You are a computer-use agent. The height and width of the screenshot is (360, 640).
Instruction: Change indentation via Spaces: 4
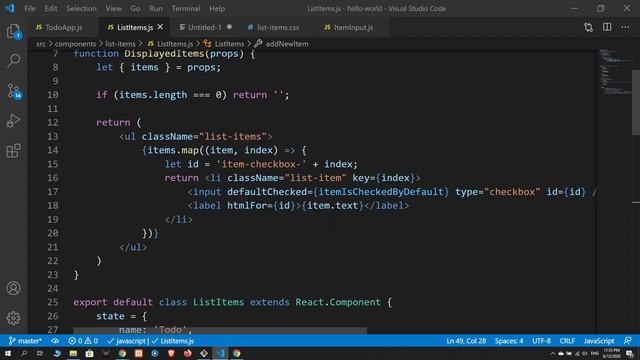point(509,341)
